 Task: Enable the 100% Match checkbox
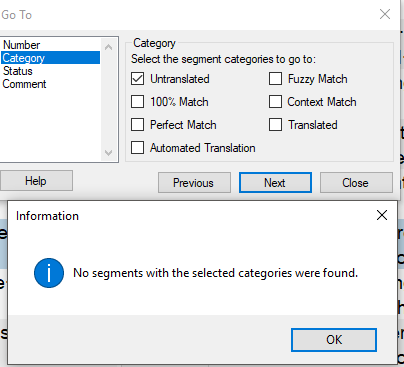point(137,102)
